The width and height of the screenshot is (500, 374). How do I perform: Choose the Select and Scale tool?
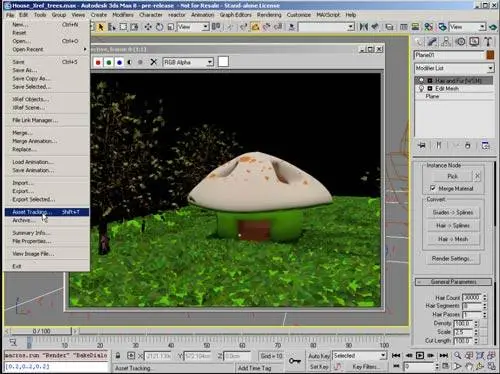(x=170, y=27)
